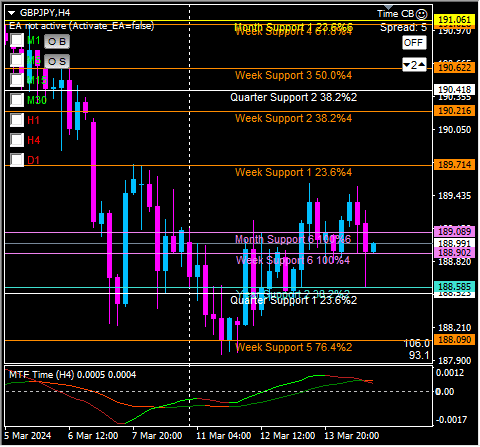Click the smiley face EA status icon
Viewport: 480px width, 447px height.
[422, 14]
